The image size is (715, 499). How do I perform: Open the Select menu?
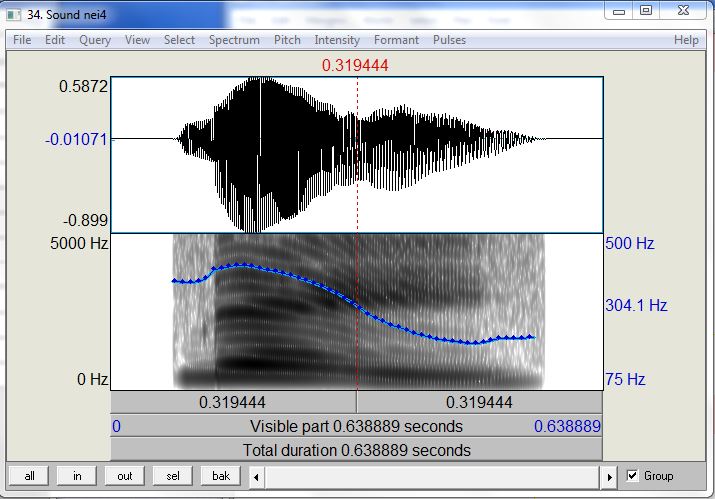pyautogui.click(x=179, y=40)
